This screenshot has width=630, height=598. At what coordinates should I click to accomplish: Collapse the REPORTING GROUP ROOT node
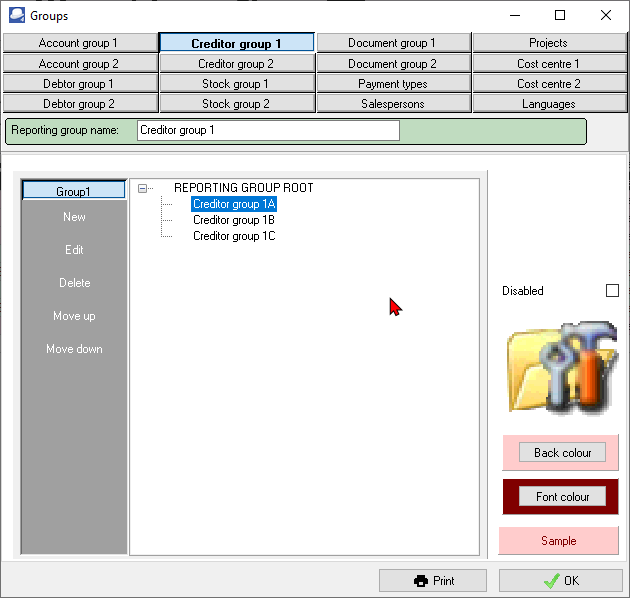point(142,188)
